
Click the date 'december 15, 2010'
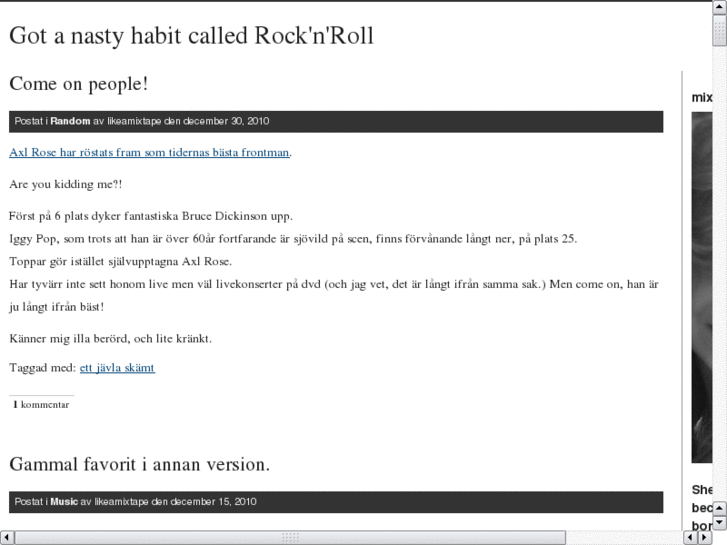(x=213, y=502)
